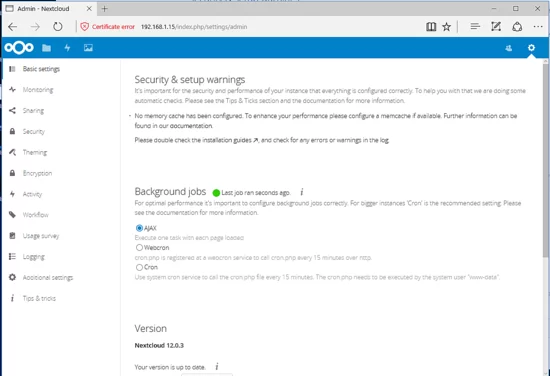Follow the installation guides link

point(230,140)
